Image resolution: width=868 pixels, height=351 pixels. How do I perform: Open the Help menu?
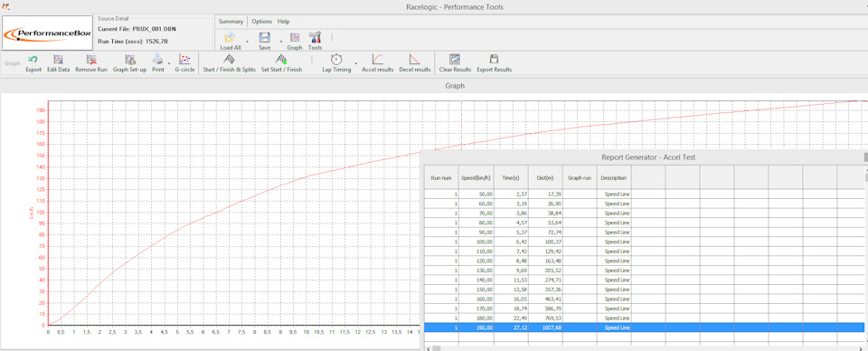[x=283, y=22]
